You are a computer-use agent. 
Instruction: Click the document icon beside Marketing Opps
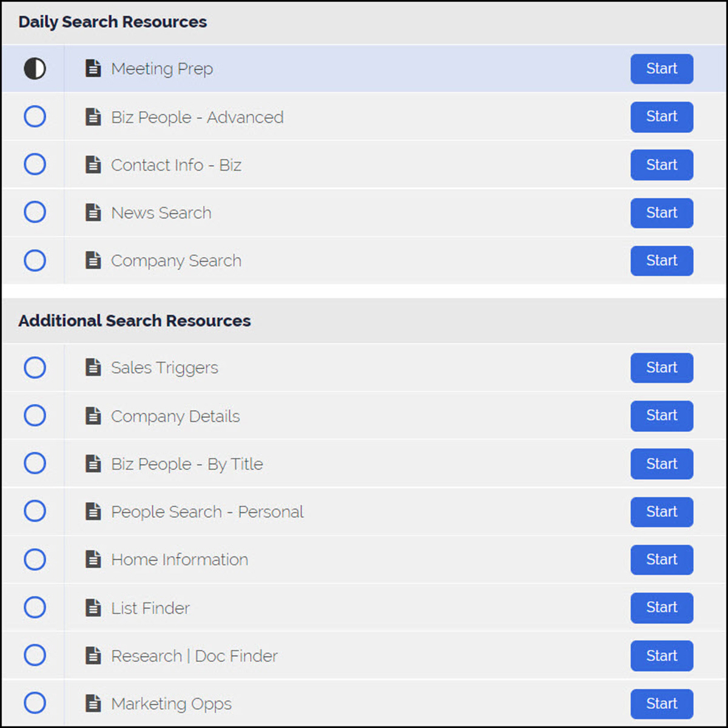(x=93, y=704)
